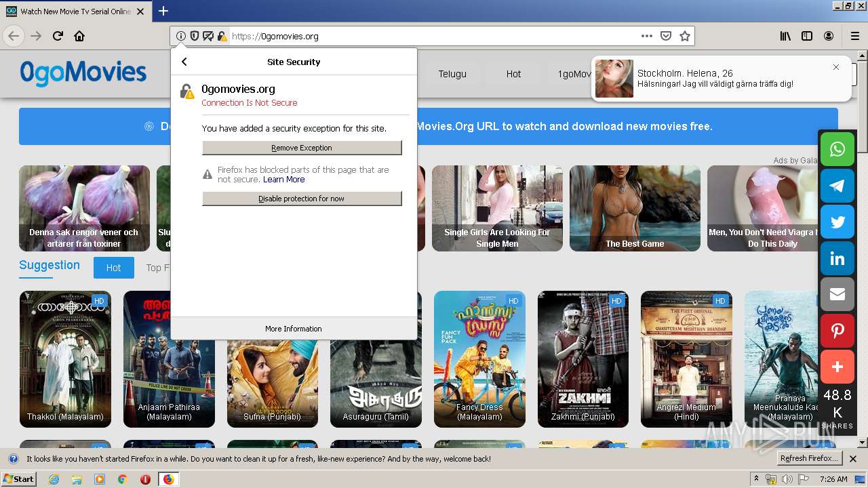Reload the current page

point(58,36)
